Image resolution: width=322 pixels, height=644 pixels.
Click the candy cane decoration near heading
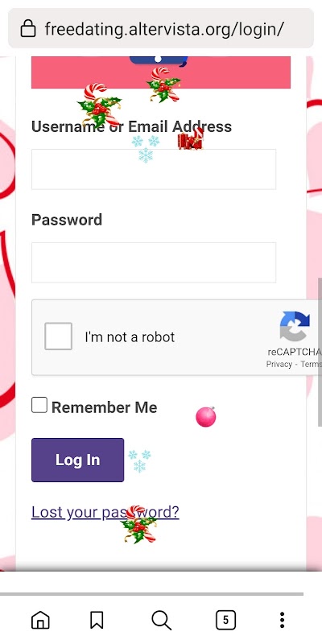[x=99, y=105]
